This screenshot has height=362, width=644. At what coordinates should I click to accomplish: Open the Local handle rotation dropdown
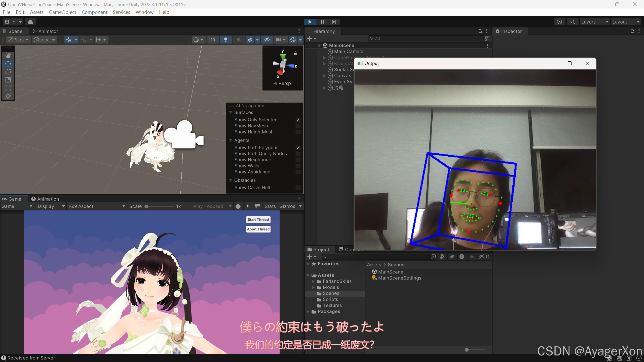(45, 40)
